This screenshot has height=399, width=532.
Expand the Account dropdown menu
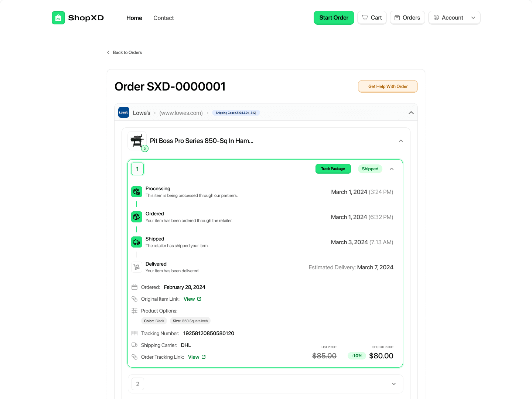click(x=454, y=18)
